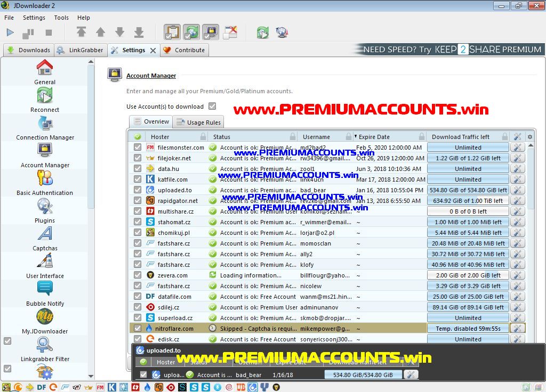Click Username column header

point(326,137)
